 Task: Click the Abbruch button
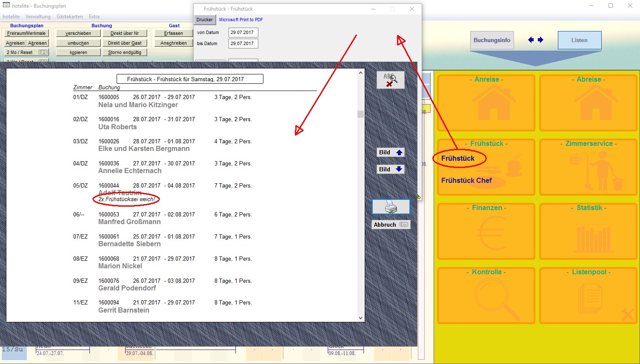(x=390, y=225)
